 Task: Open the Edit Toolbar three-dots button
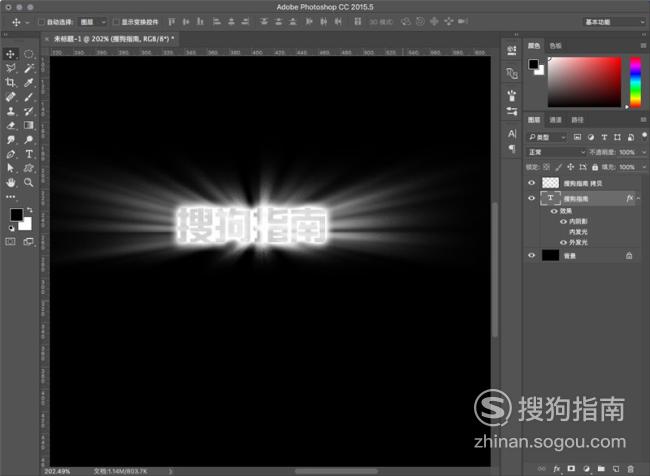click(x=11, y=197)
